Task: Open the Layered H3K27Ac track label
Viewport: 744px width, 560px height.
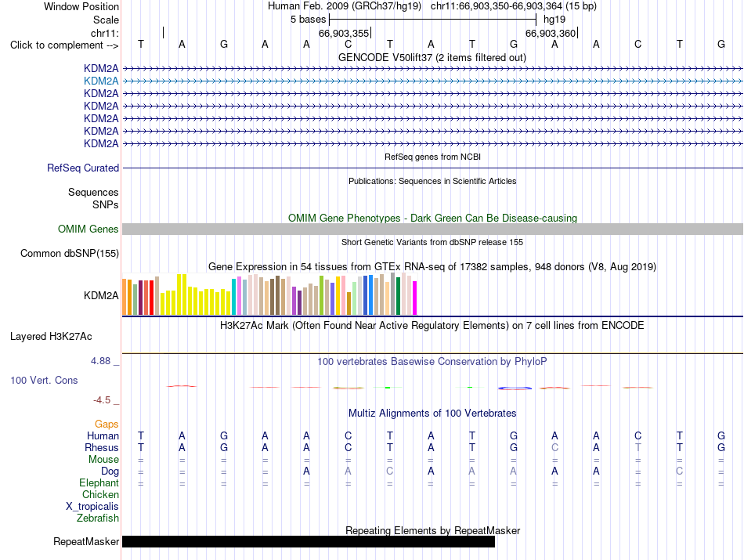Action: [51, 337]
